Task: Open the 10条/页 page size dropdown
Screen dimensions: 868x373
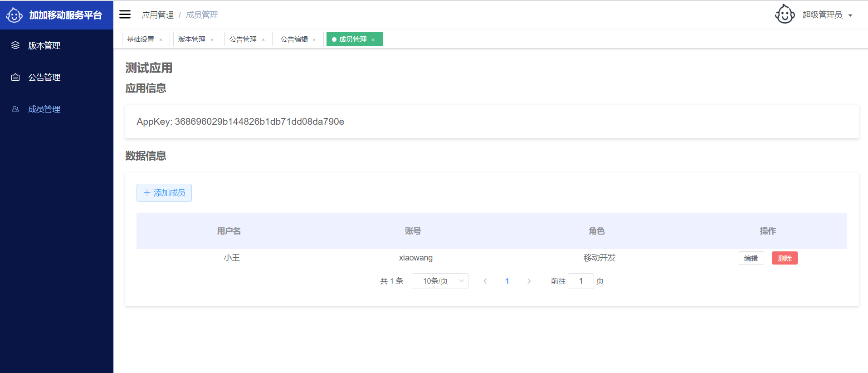Action: pos(439,281)
